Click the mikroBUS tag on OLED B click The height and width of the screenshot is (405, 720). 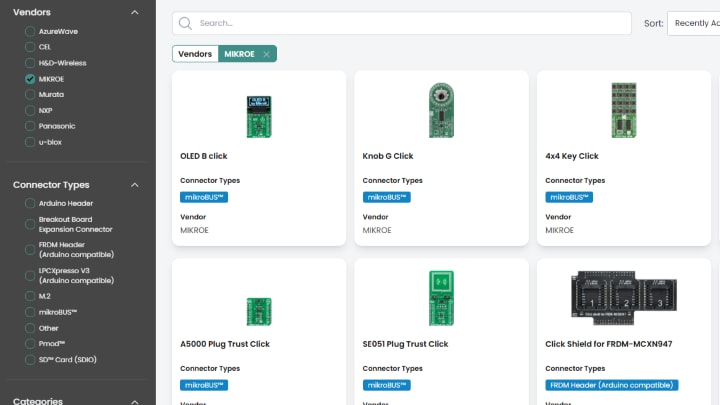point(204,197)
